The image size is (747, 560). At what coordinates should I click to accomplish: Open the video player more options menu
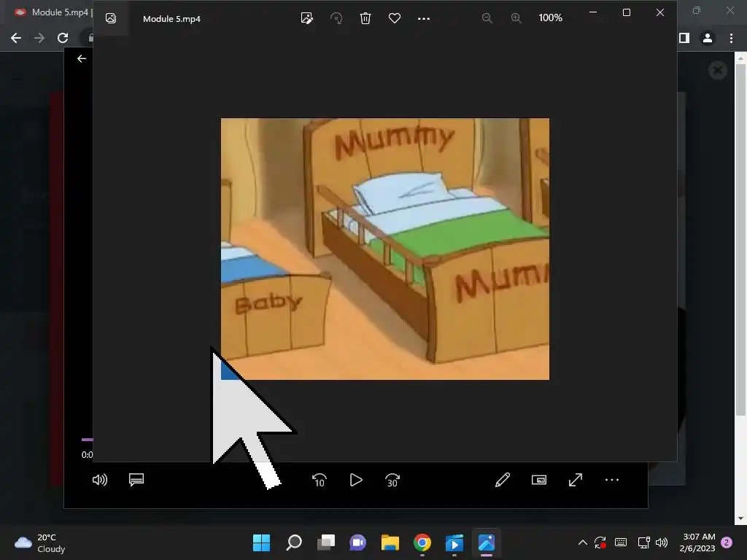[612, 480]
